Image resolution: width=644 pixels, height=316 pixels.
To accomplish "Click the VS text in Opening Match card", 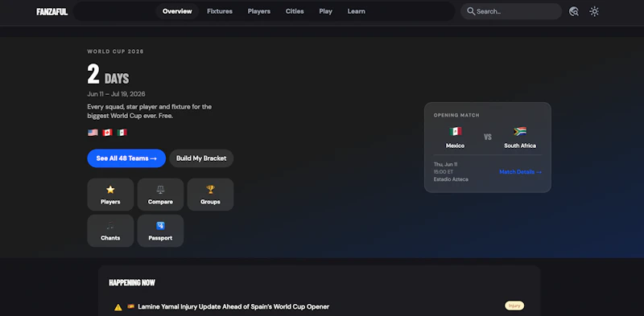I will [x=488, y=137].
